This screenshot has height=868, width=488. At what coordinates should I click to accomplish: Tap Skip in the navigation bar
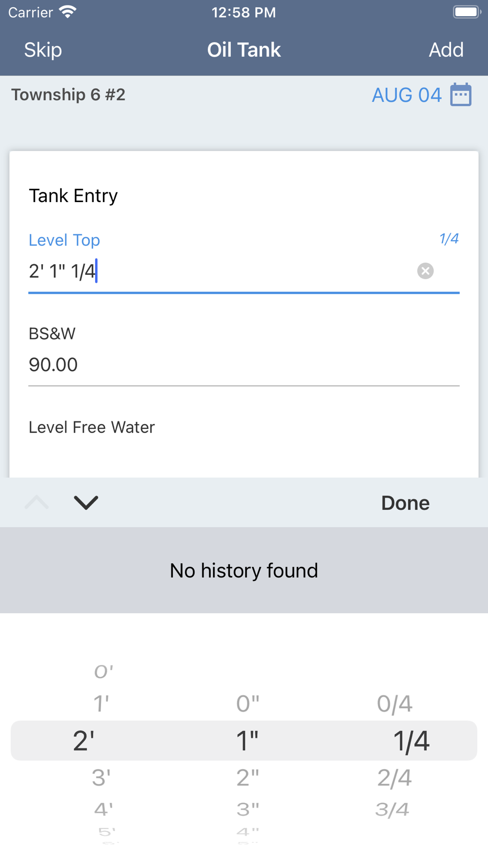pos(43,50)
